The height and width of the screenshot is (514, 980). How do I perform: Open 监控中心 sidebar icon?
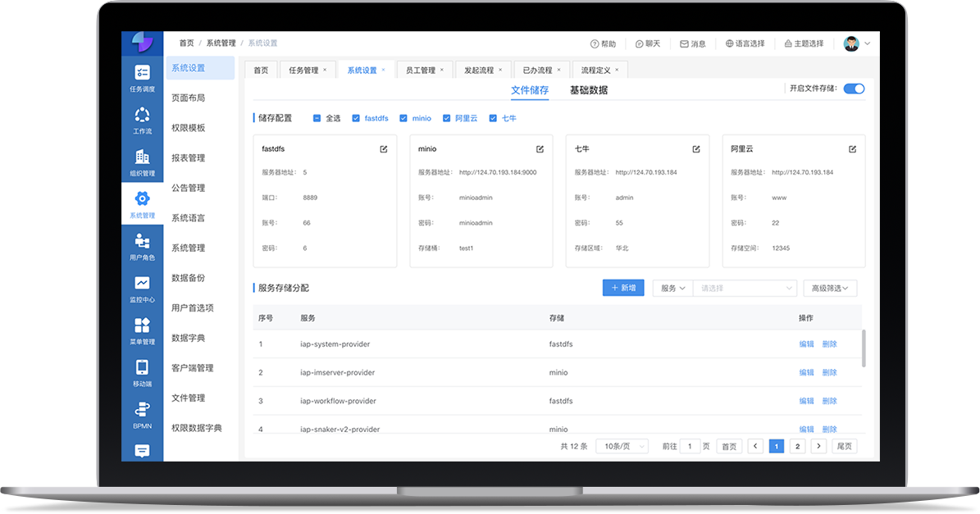coord(142,289)
